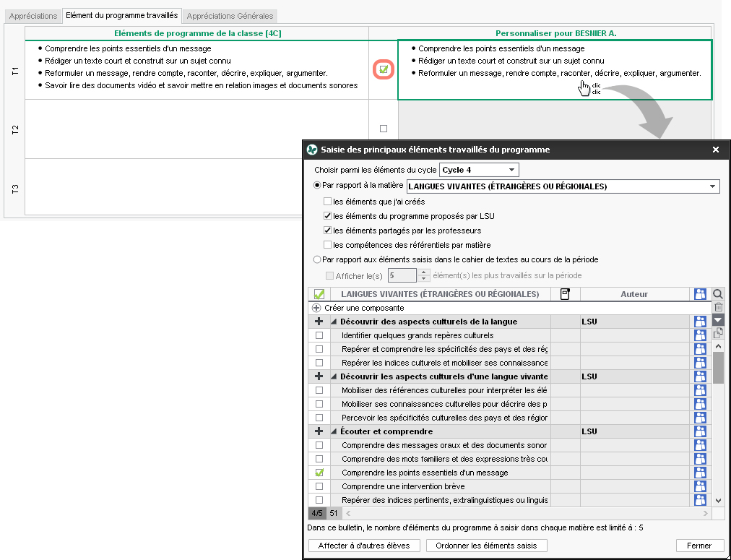The image size is (731, 560).
Task: Click share icon for Comprendre une intervention brève
Action: (700, 486)
